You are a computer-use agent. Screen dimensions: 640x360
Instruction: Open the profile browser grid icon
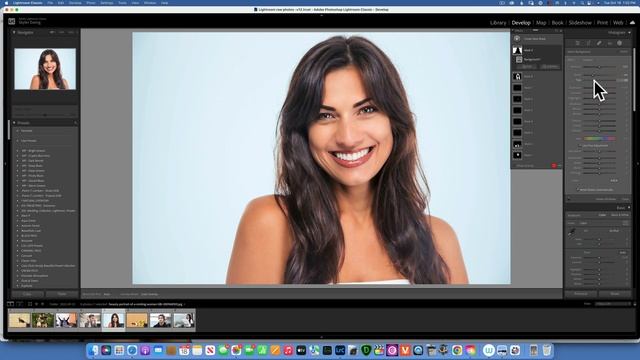(x=625, y=223)
